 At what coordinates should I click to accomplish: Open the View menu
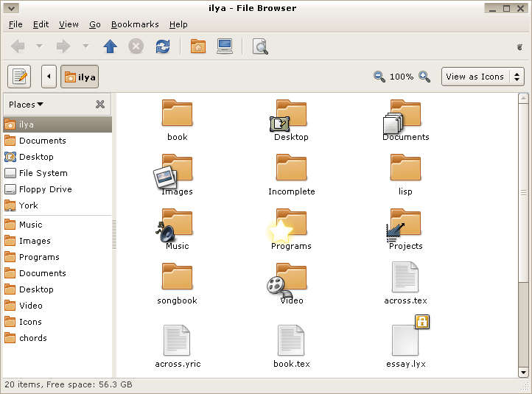point(69,24)
